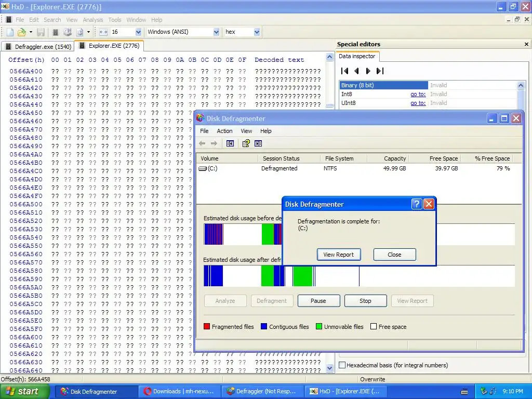Open the hex offset base dropdown
This screenshot has height=399, width=532.
(257, 32)
